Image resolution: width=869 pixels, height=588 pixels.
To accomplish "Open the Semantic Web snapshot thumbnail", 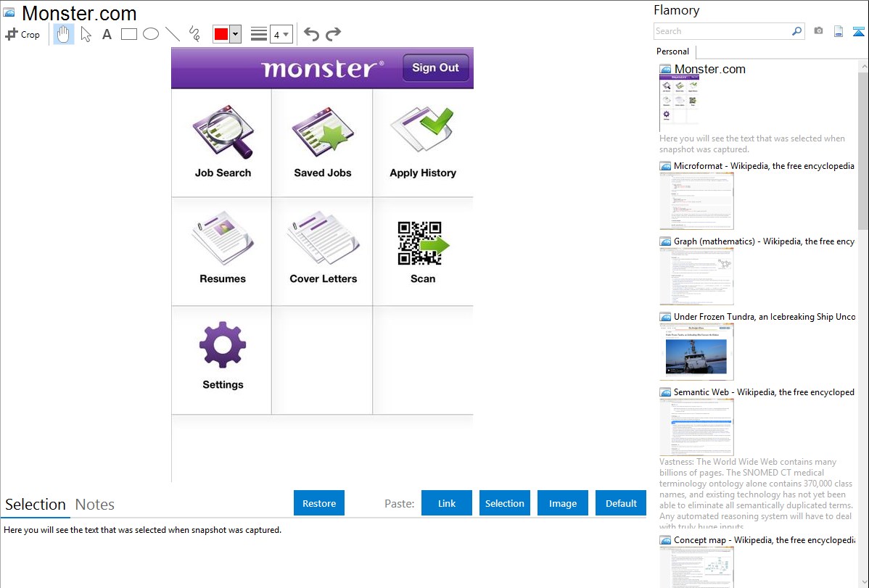I will 696,427.
